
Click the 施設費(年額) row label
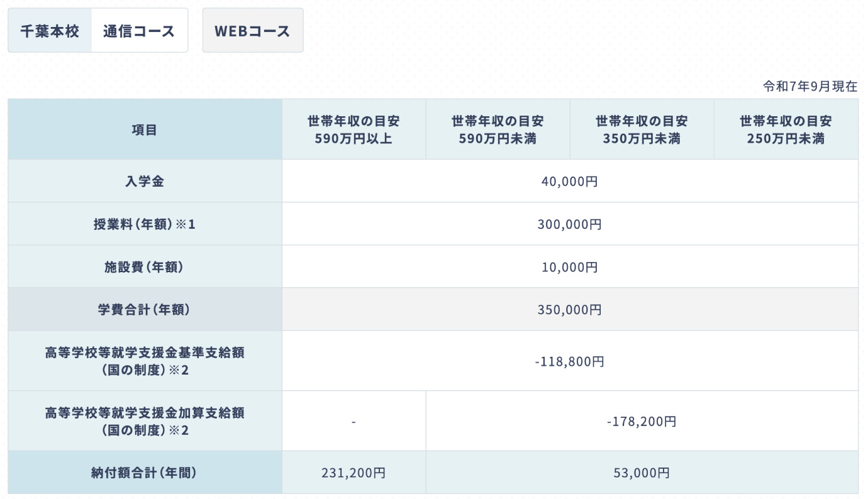pos(145,267)
